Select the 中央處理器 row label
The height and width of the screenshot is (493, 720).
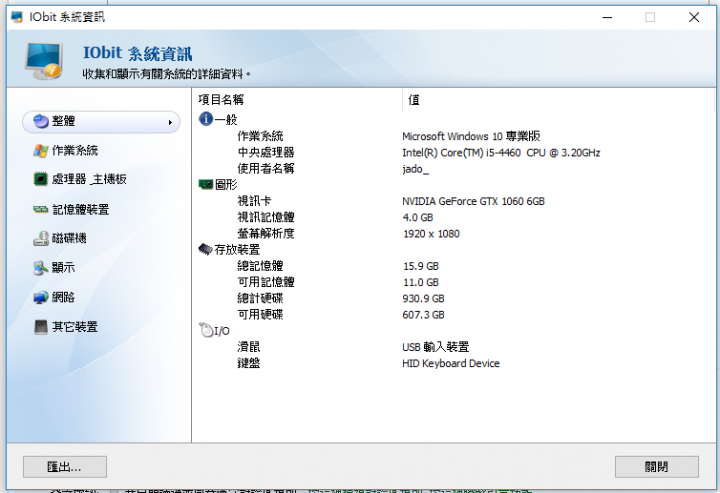(x=265, y=152)
